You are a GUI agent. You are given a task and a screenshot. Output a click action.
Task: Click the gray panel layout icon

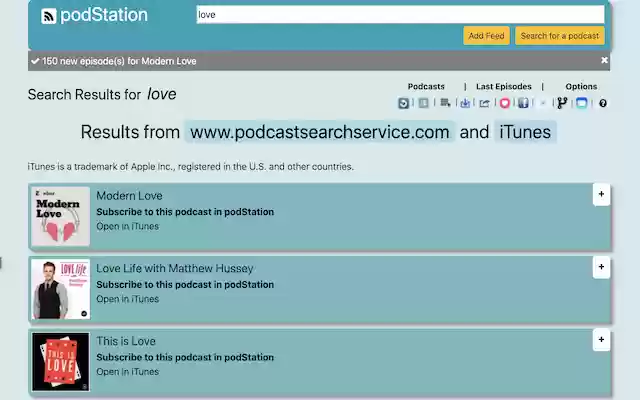click(423, 103)
